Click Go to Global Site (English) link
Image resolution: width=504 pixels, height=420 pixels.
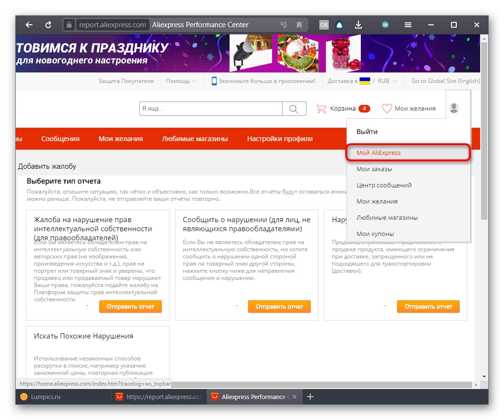[x=444, y=81]
